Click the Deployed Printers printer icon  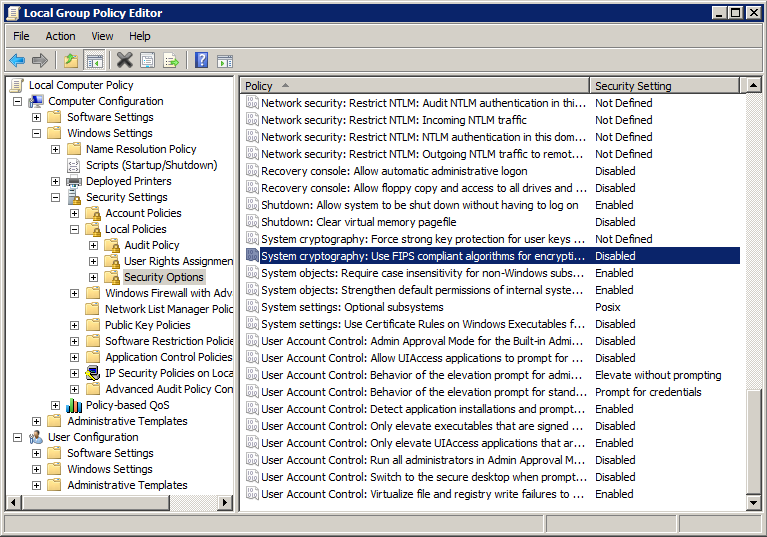coord(74,181)
